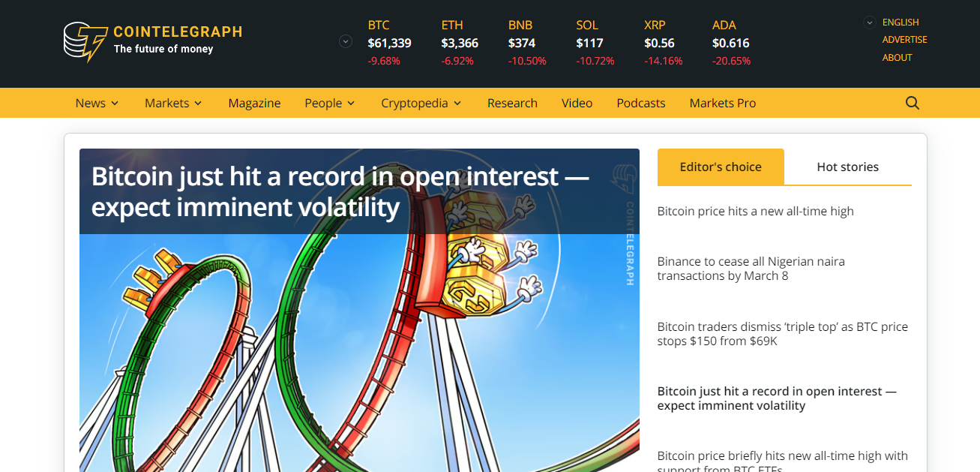
Task: Open language chevron next to English
Action: pos(869,23)
